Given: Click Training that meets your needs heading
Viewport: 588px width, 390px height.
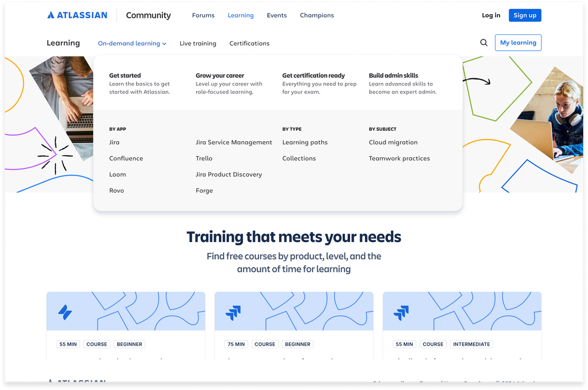Looking at the screenshot, I should coord(294,237).
